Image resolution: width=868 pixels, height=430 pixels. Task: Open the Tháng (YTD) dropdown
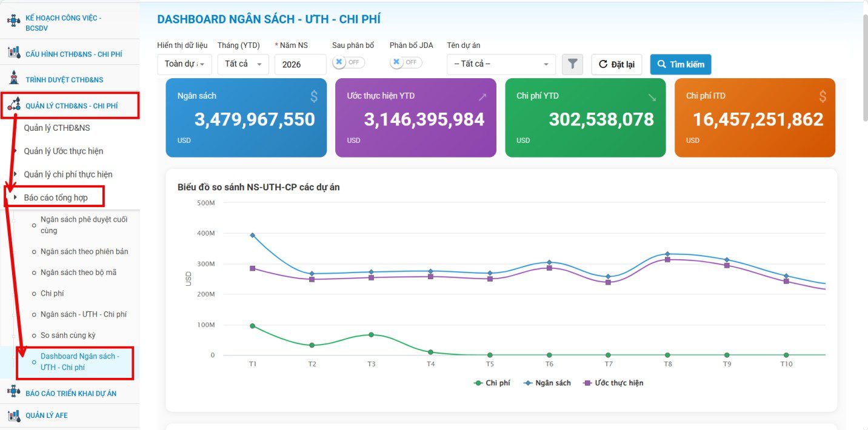[x=243, y=64]
